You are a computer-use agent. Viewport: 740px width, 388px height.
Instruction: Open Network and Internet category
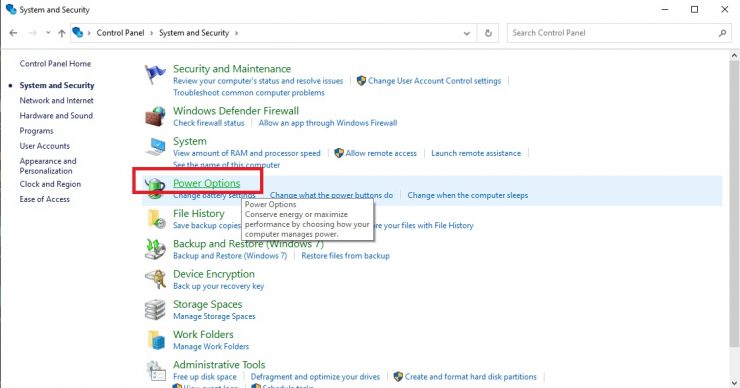click(57, 100)
